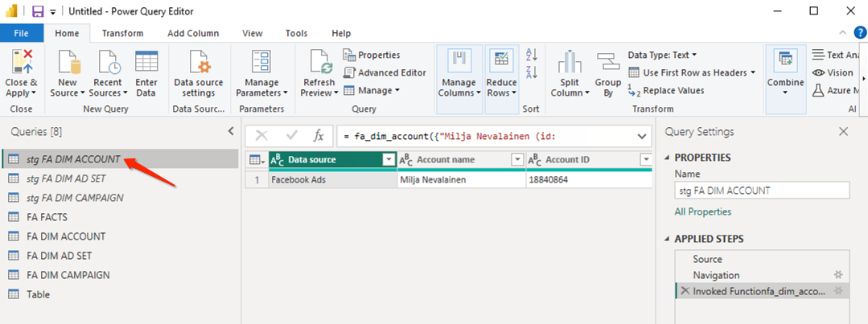Open the File tab
The width and height of the screenshot is (868, 324).
pos(22,33)
